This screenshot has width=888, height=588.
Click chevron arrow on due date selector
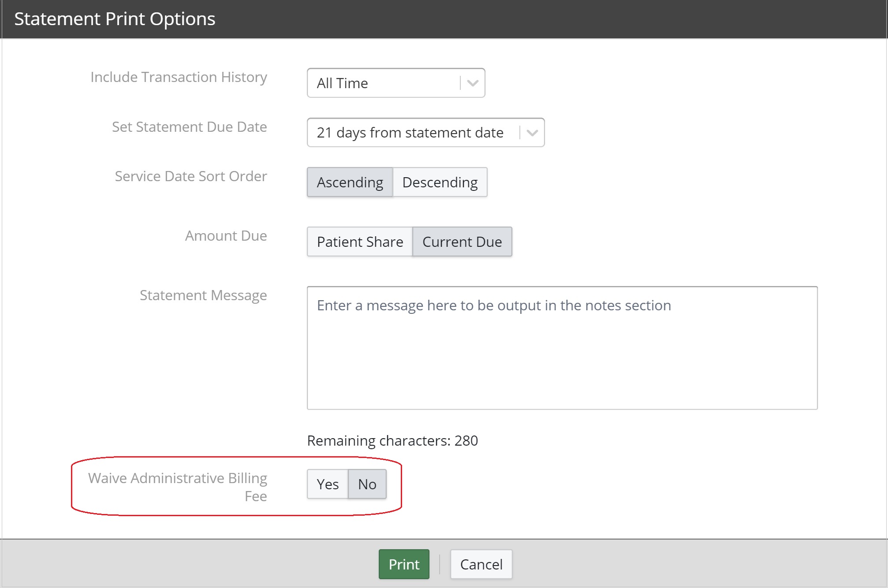[532, 133]
